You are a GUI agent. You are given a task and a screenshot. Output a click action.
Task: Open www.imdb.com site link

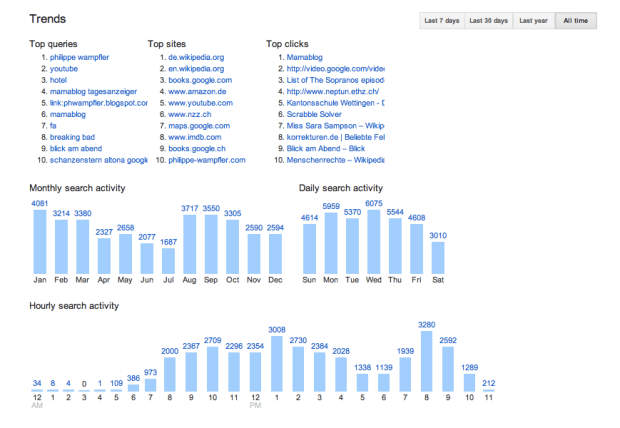point(195,138)
